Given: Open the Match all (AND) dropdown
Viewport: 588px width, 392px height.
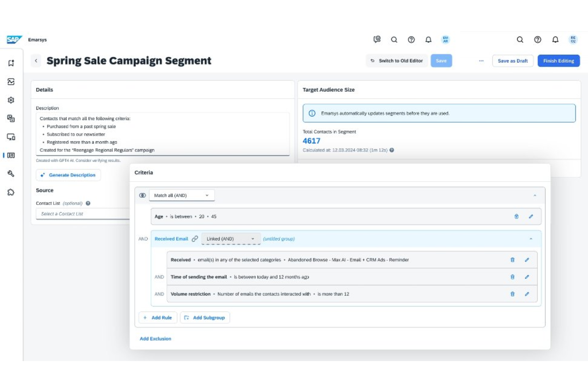Looking at the screenshot, I should coord(181,195).
